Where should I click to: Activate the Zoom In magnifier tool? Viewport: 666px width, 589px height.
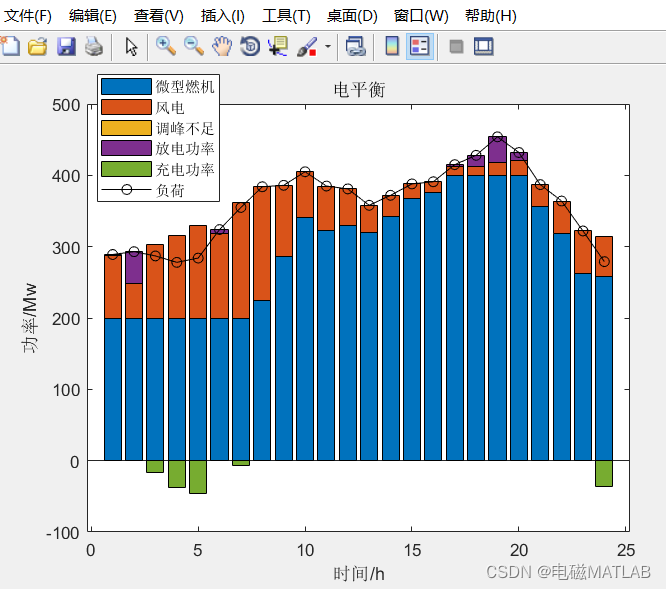pyautogui.click(x=166, y=46)
